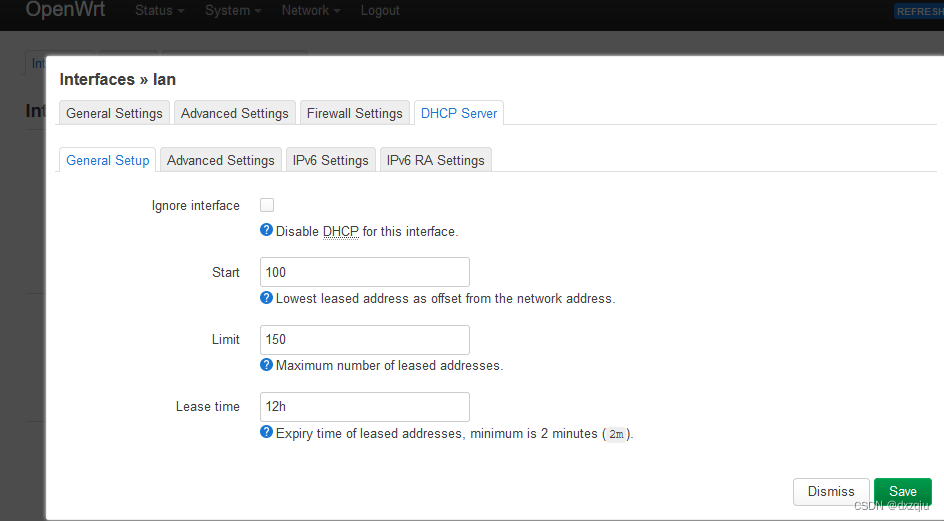944x521 pixels.
Task: Focus the Lease time input field
Action: click(x=365, y=407)
